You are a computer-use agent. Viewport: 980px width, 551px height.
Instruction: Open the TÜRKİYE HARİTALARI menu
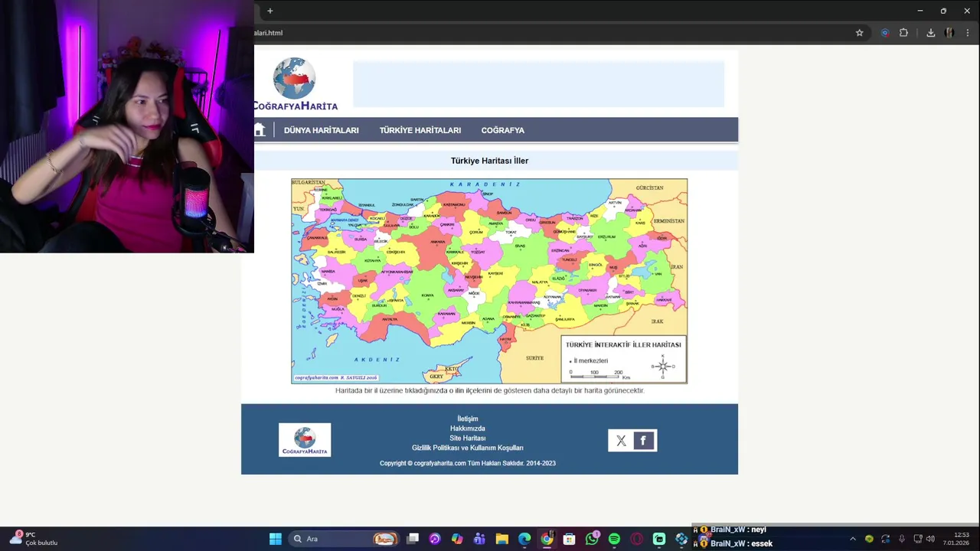pos(420,130)
